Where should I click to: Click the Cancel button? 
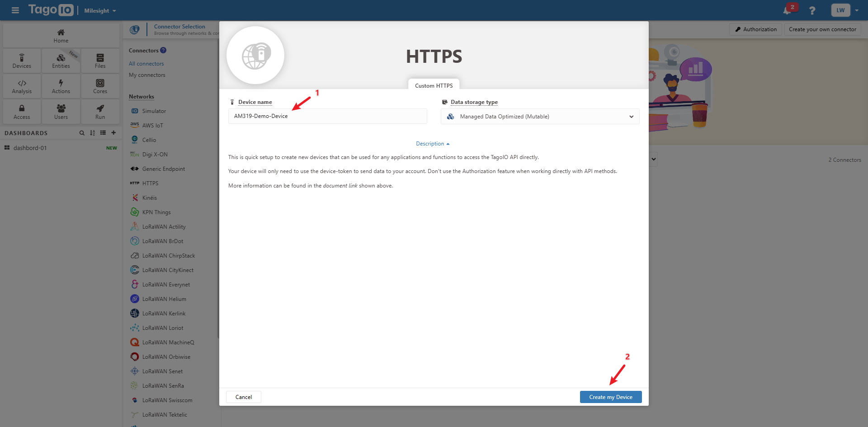coord(244,397)
